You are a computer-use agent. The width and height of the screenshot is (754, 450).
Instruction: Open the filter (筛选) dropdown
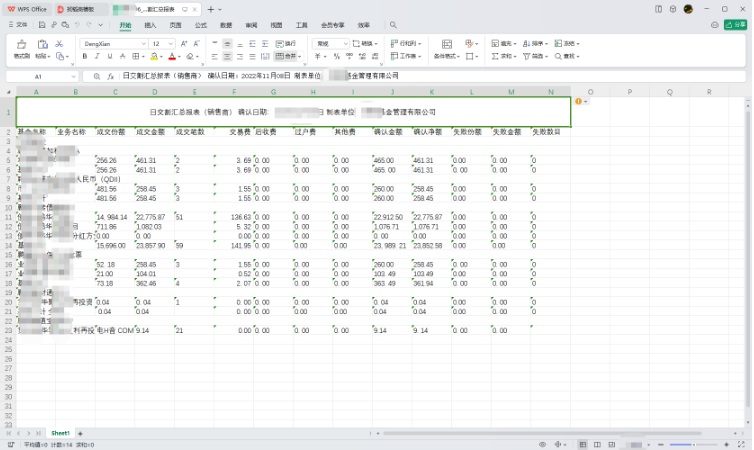tap(535, 56)
